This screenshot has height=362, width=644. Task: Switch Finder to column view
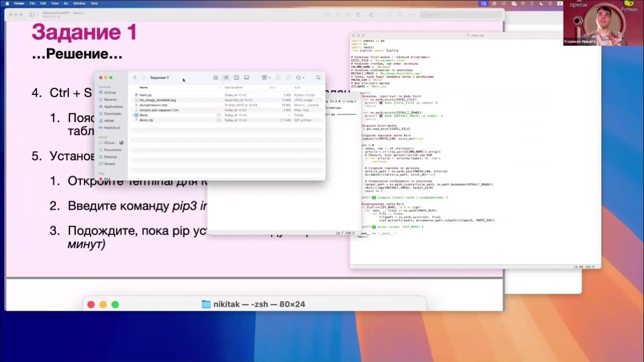click(236, 77)
